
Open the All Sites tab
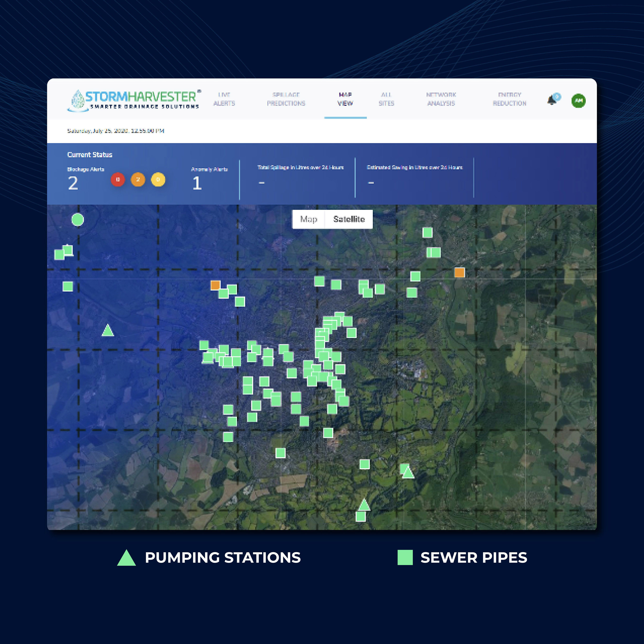coord(386,99)
